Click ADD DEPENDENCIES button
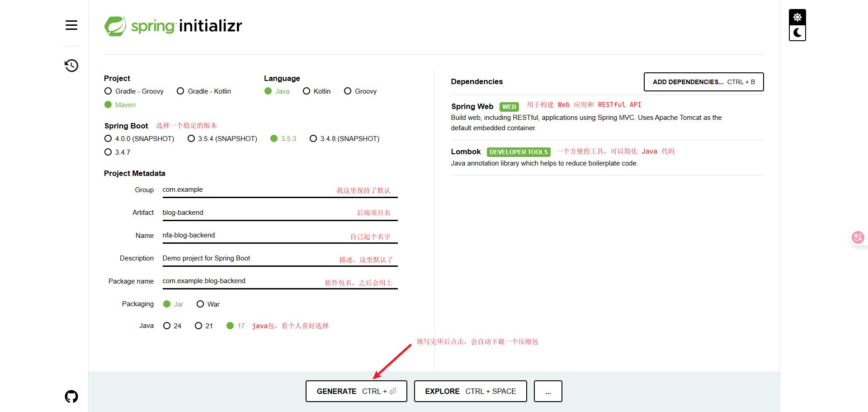Image resolution: width=868 pixels, height=412 pixels. [x=704, y=82]
